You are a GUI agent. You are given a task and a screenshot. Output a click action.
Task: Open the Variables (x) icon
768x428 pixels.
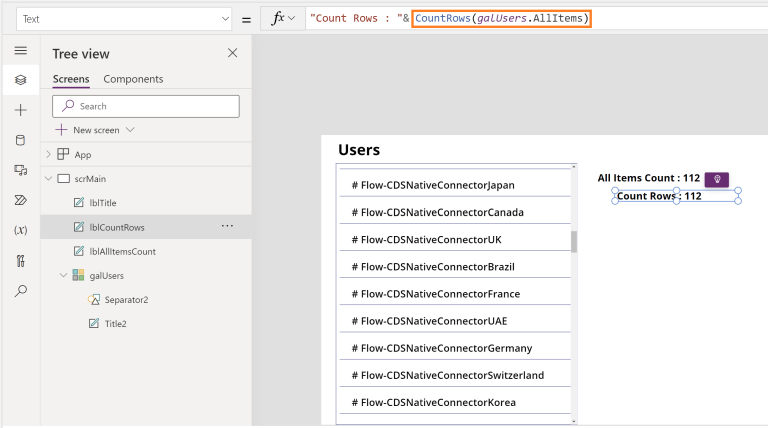pos(20,230)
